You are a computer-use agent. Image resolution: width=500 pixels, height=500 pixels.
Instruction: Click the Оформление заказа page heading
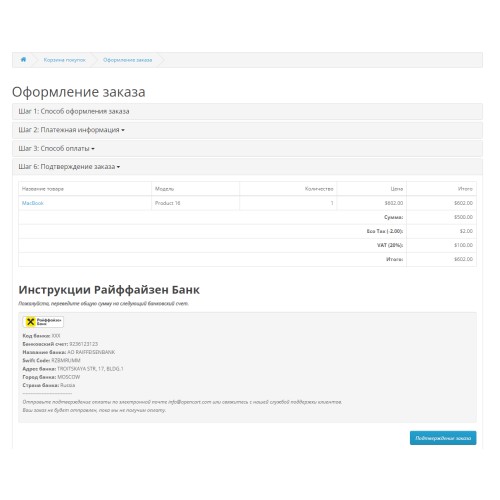[x=79, y=92]
